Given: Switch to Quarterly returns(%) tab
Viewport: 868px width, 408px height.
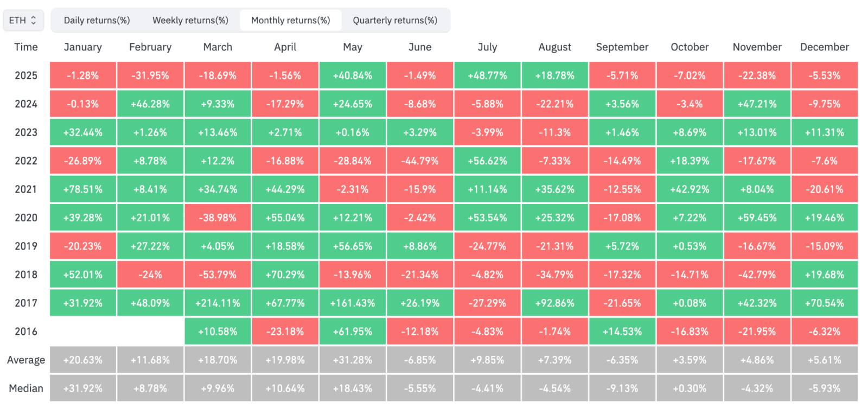Looking at the screenshot, I should tap(394, 21).
